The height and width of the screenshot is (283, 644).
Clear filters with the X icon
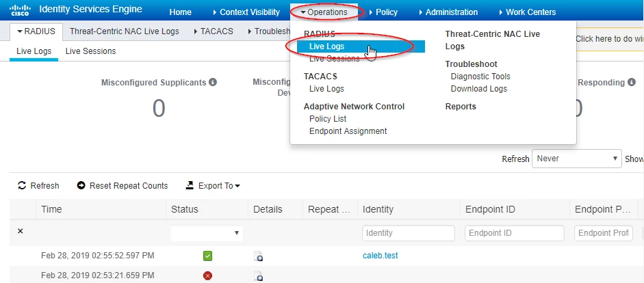pos(20,231)
